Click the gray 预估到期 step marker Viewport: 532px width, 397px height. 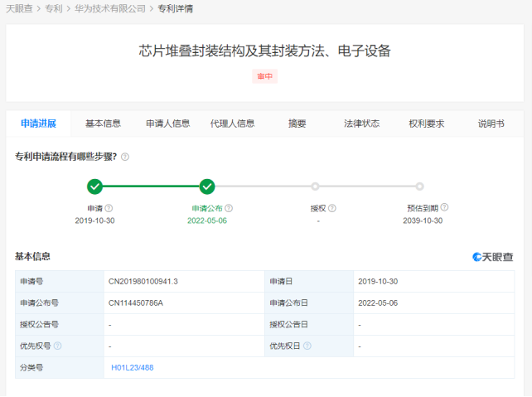(x=419, y=186)
